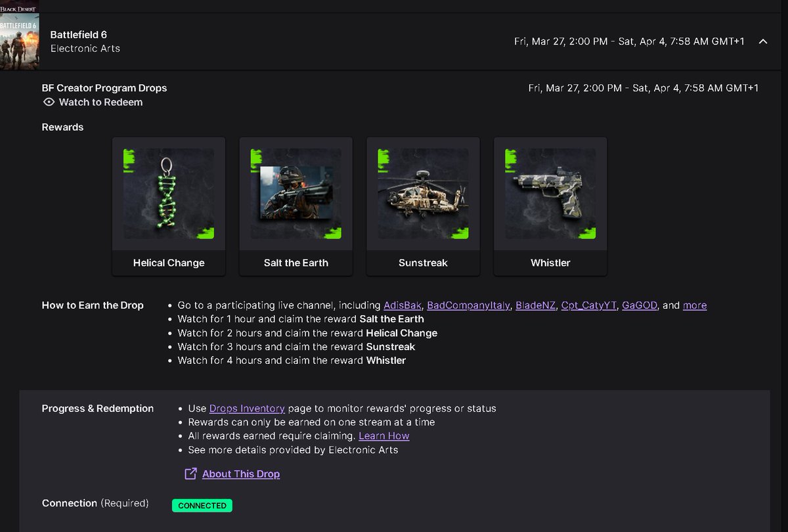788x532 pixels.
Task: Open the Drops Inventory page link
Action: pos(247,409)
